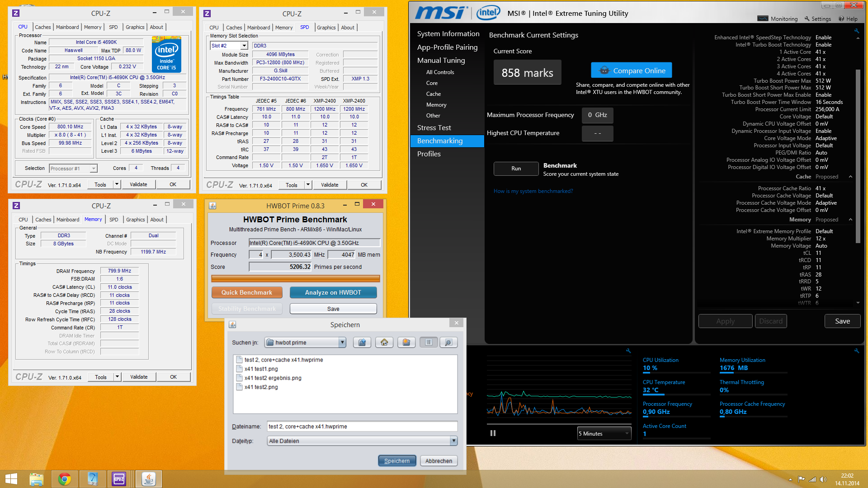868x488 pixels.
Task: Click Speichern button to save file
Action: [x=397, y=461]
